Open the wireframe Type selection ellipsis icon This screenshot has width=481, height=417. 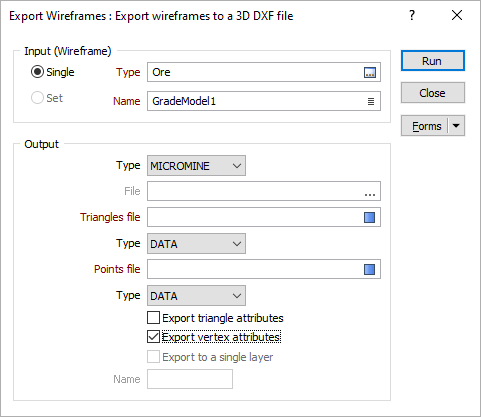pyautogui.click(x=370, y=72)
